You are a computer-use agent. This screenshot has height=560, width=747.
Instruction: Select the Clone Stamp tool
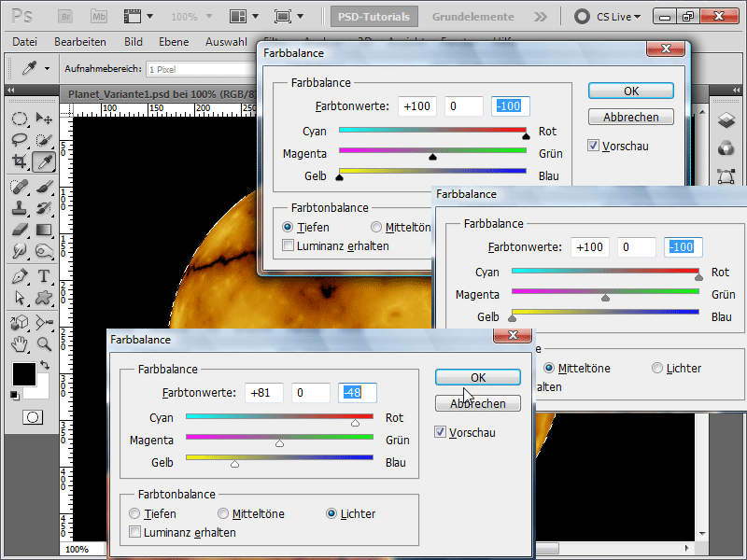(x=19, y=208)
